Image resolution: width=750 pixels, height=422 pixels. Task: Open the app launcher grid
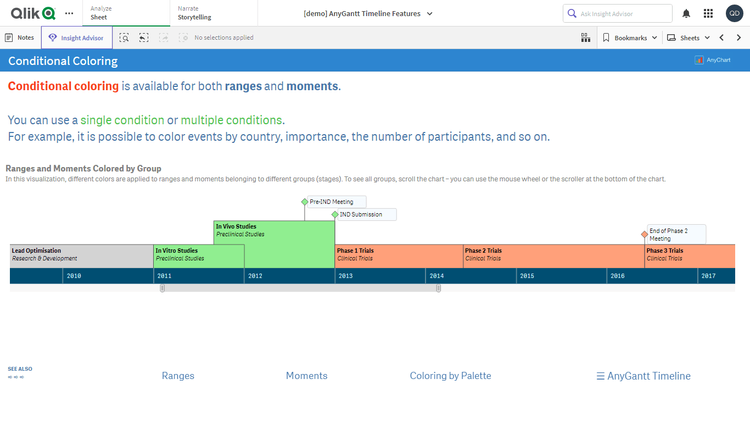[708, 13]
